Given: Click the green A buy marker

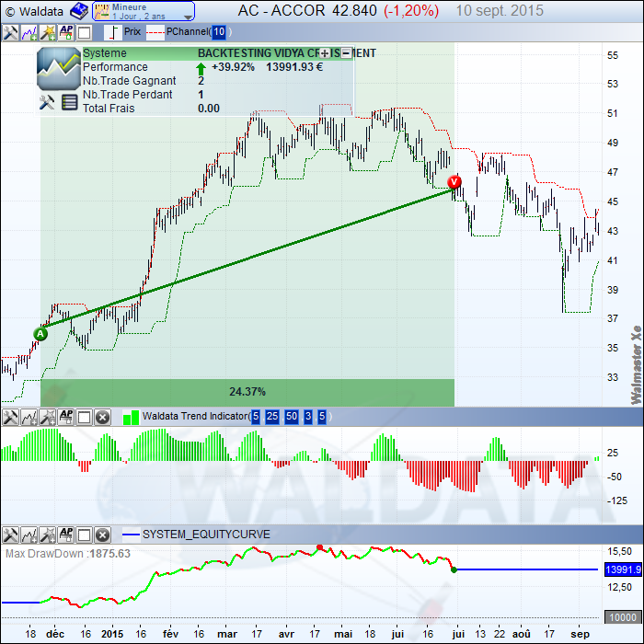Looking at the screenshot, I should [x=40, y=334].
